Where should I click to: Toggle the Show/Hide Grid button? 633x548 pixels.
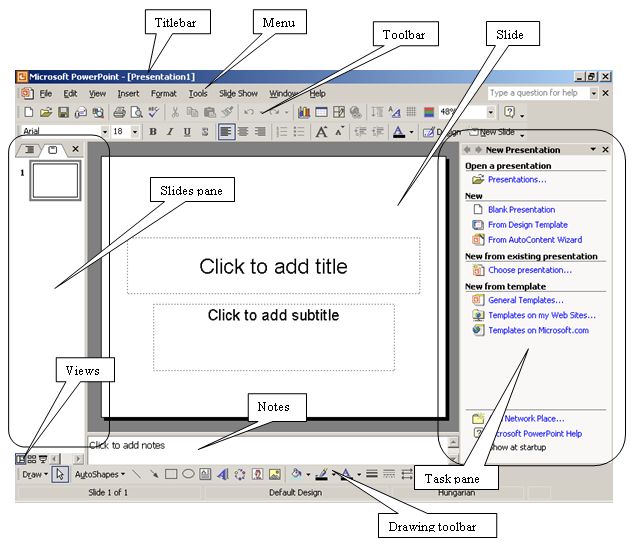pos(411,112)
